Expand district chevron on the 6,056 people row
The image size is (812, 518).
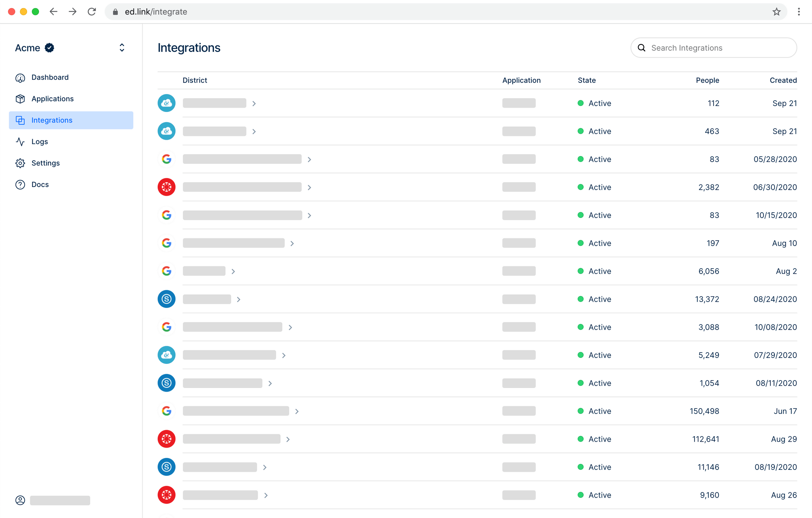point(233,272)
